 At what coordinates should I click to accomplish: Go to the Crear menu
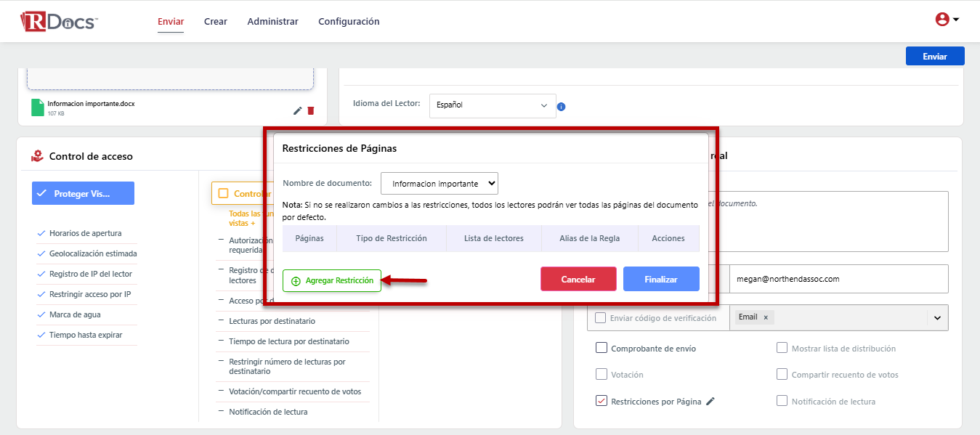tap(215, 22)
